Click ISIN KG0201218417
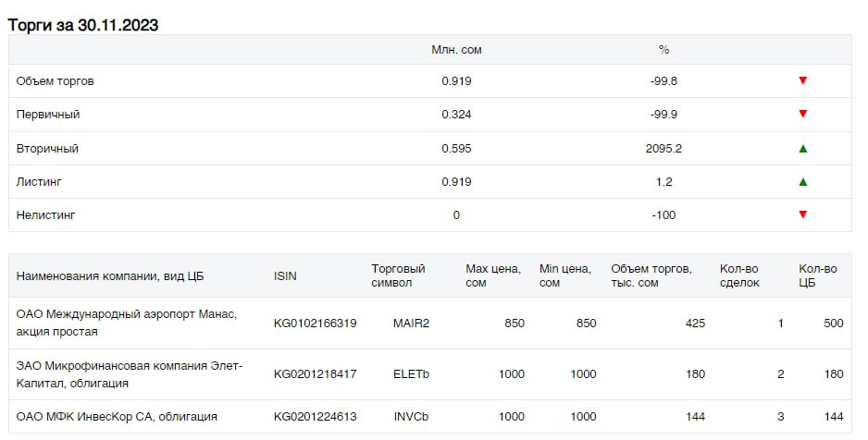The image size is (868, 440). [x=315, y=374]
